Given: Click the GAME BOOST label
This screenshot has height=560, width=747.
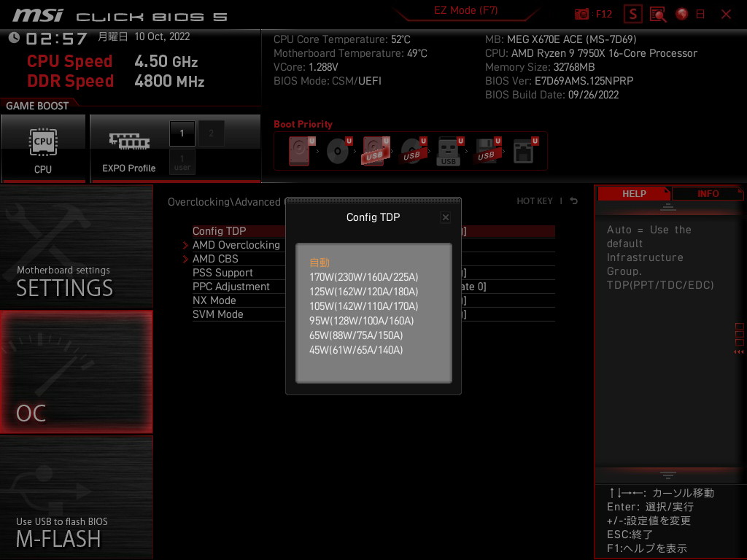Looking at the screenshot, I should point(37,106).
